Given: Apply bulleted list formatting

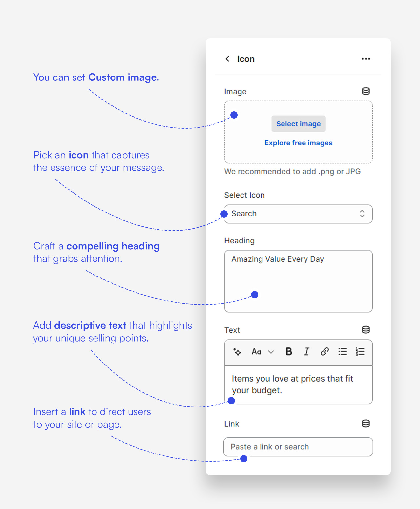Looking at the screenshot, I should click(343, 352).
